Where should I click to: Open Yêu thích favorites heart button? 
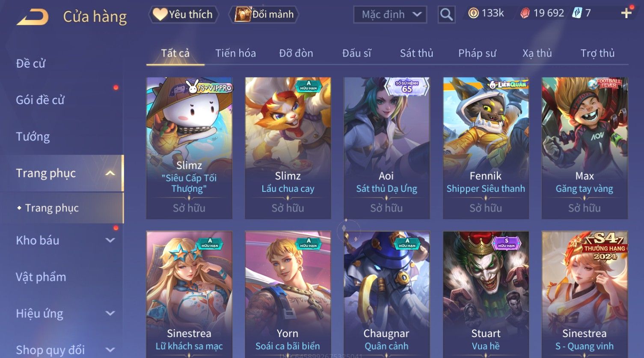point(183,15)
